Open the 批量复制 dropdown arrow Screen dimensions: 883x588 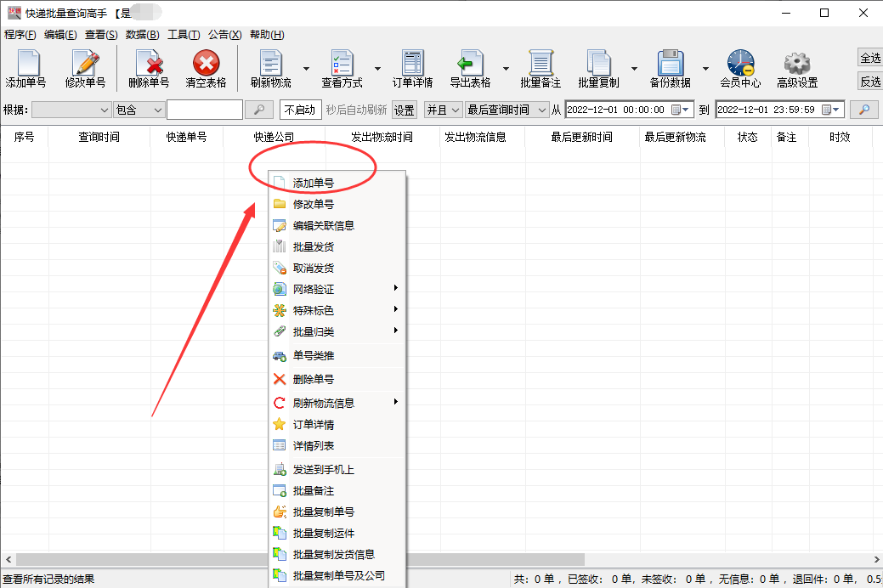click(634, 69)
